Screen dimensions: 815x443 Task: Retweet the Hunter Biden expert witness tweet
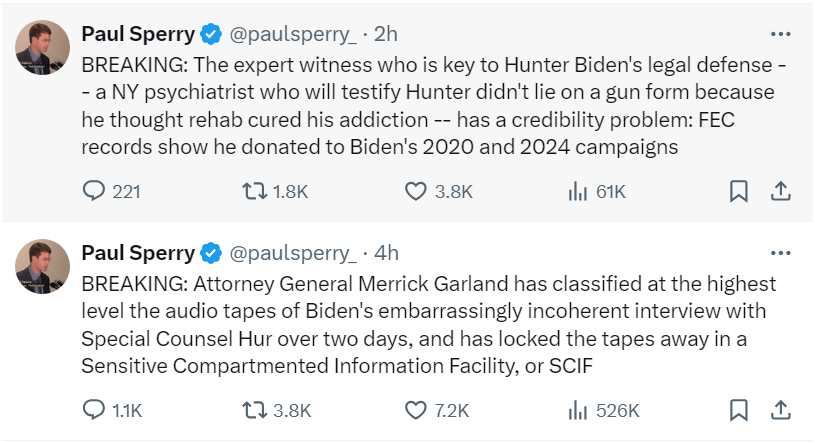pyautogui.click(x=258, y=190)
